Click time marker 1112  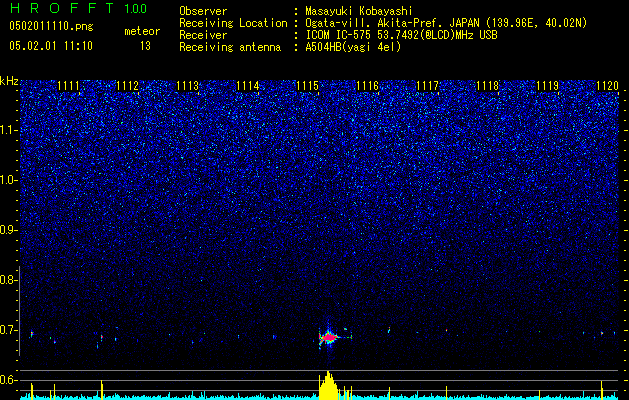[x=128, y=86]
